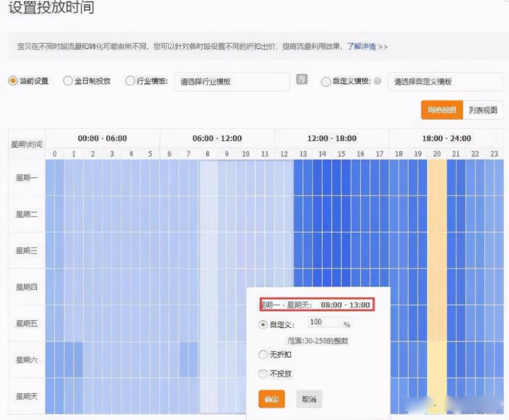Click the discount percentage field showing 100
The height and width of the screenshot is (420, 509).
[323, 322]
